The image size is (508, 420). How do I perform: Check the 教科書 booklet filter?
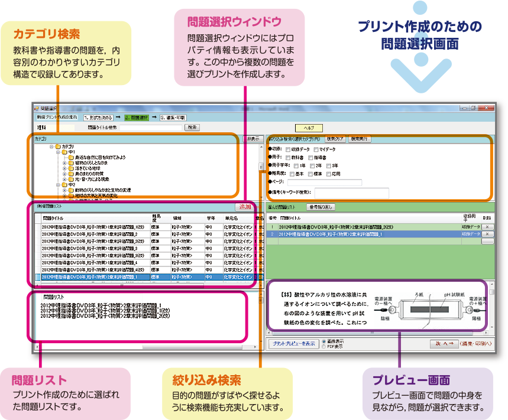pos(288,158)
